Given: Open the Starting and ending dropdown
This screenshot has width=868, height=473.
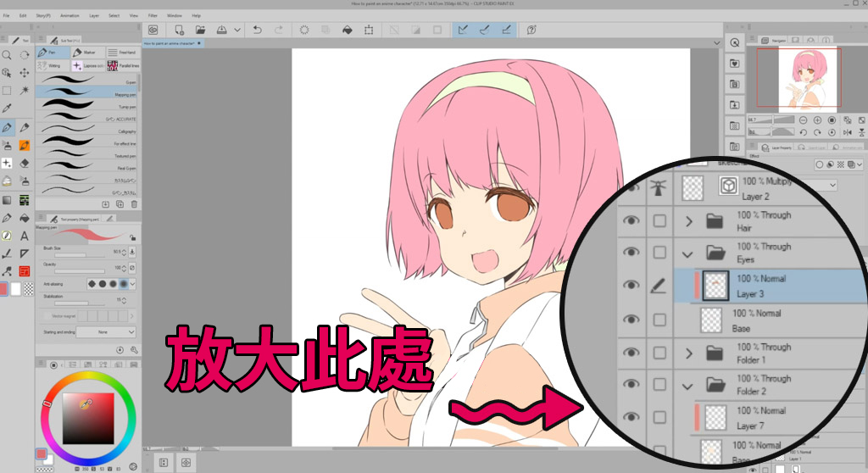Looking at the screenshot, I should click(x=105, y=332).
